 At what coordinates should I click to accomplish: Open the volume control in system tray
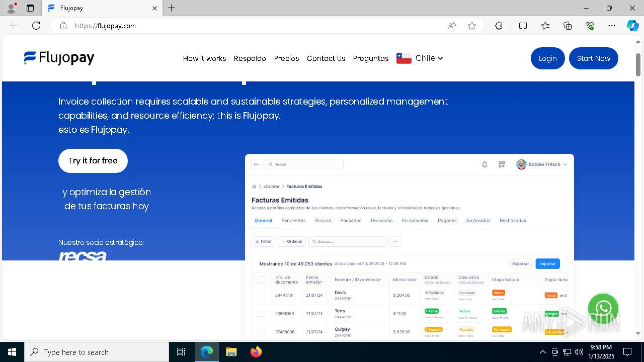point(579,352)
